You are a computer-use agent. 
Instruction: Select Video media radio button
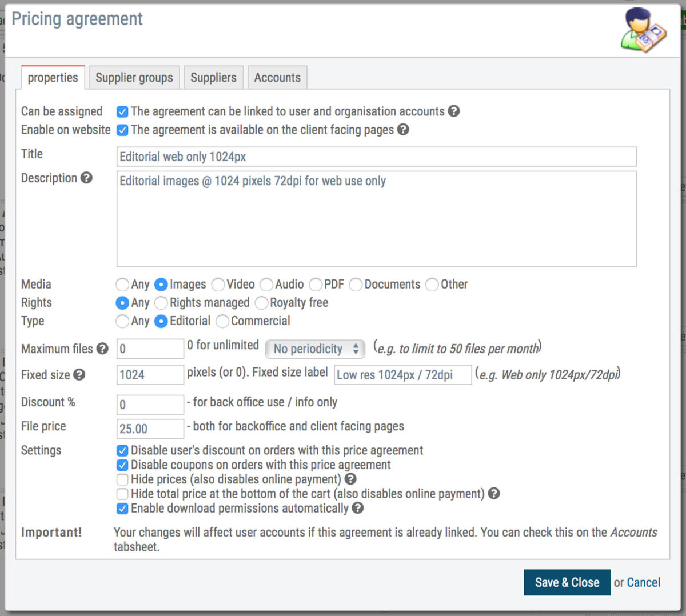click(x=218, y=285)
